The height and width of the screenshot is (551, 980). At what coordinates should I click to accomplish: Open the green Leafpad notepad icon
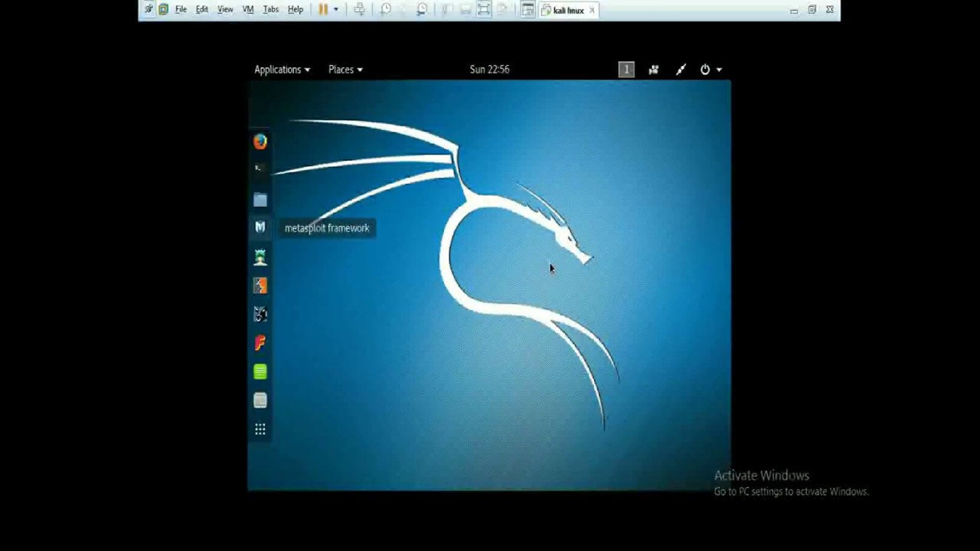point(260,372)
